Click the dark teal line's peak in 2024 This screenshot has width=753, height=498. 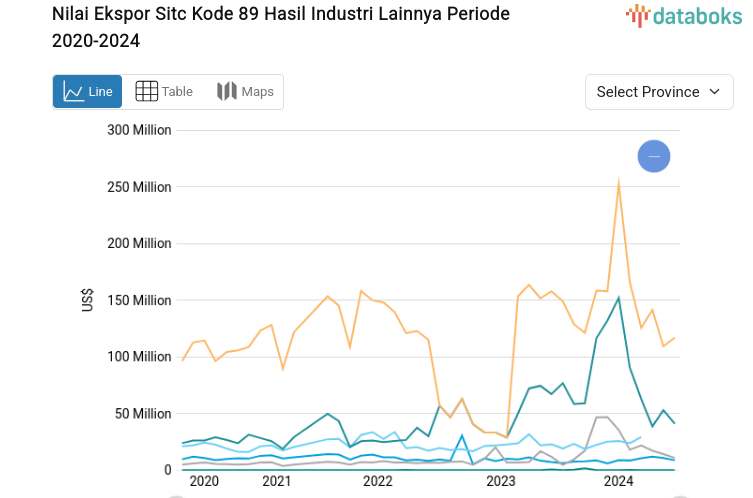pyautogui.click(x=619, y=297)
